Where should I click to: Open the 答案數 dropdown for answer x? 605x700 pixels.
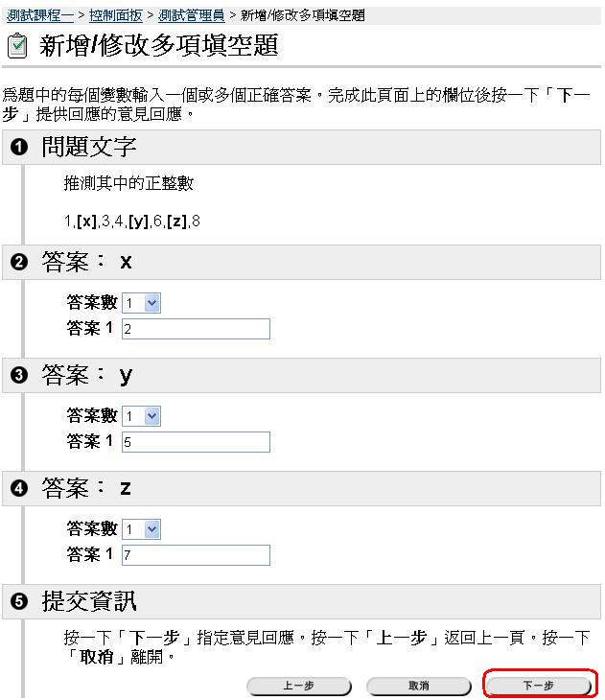click(x=141, y=303)
